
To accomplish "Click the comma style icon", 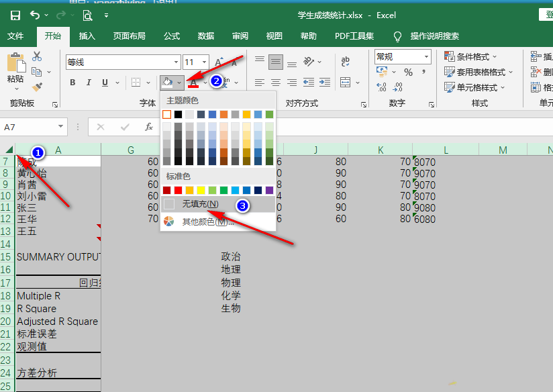I will click(x=423, y=71).
